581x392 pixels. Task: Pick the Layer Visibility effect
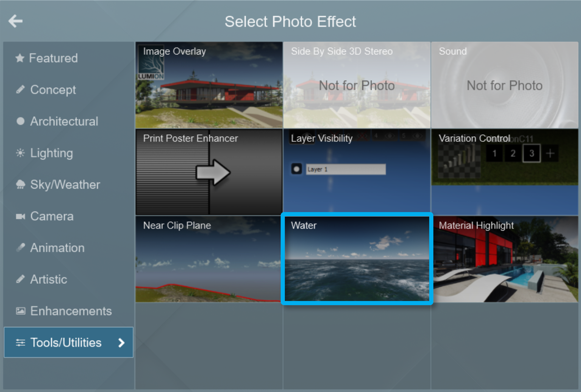(357, 172)
